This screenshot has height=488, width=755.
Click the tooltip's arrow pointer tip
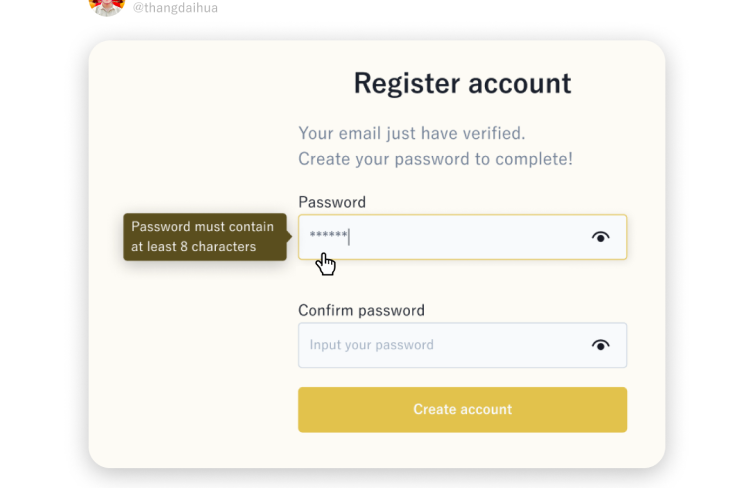[x=291, y=238]
